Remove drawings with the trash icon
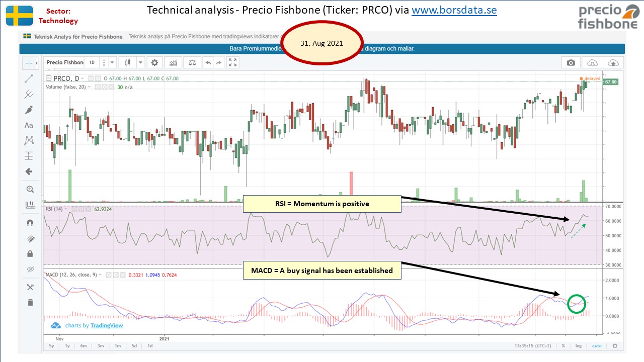Image resolution: width=644 pixels, height=362 pixels. (x=30, y=302)
